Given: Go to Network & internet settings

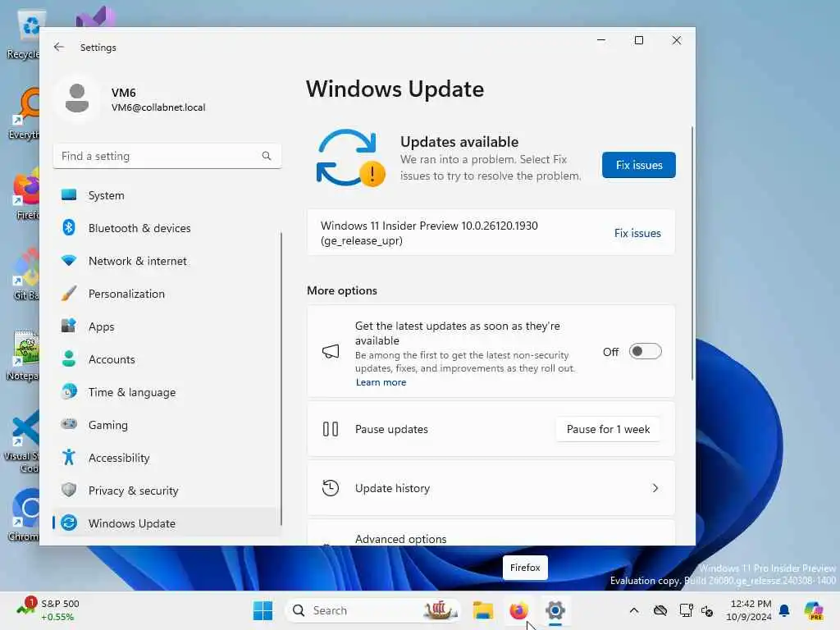Looking at the screenshot, I should (167, 261).
